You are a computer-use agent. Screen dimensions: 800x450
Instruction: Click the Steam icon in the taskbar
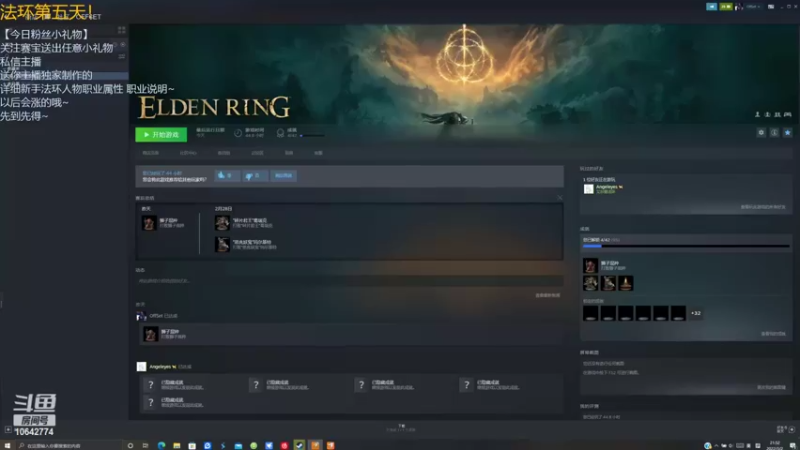(299, 445)
